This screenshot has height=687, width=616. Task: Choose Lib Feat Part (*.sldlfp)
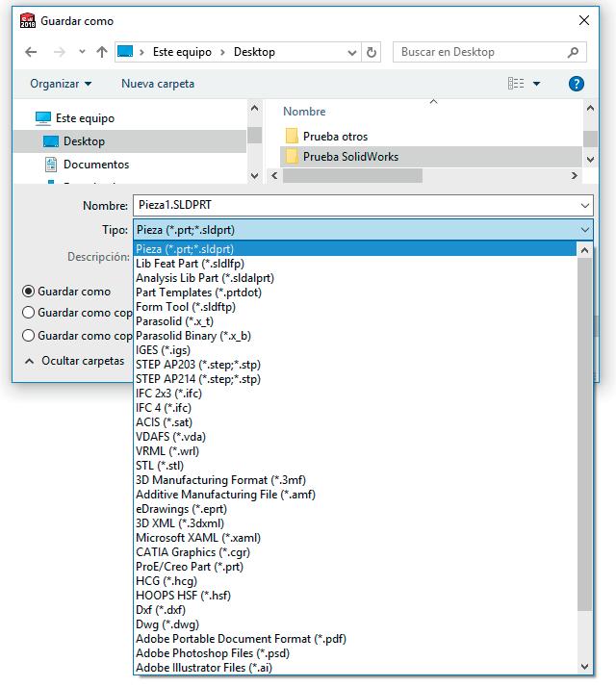355,264
